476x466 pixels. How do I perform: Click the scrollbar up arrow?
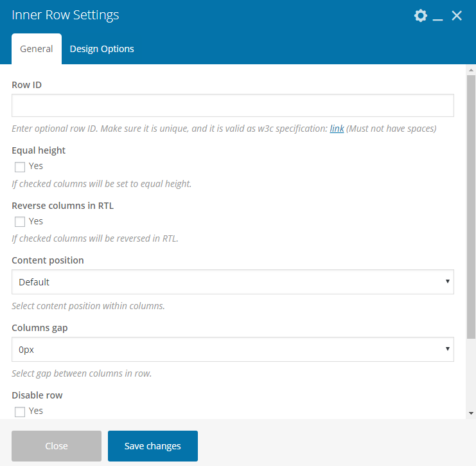[x=471, y=70]
